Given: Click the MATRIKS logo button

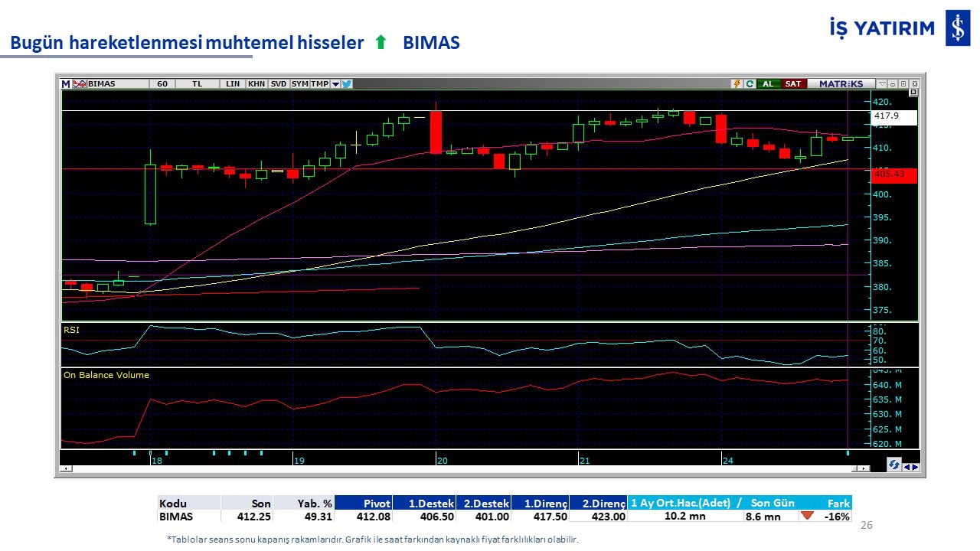Looking at the screenshot, I should coord(841,84).
